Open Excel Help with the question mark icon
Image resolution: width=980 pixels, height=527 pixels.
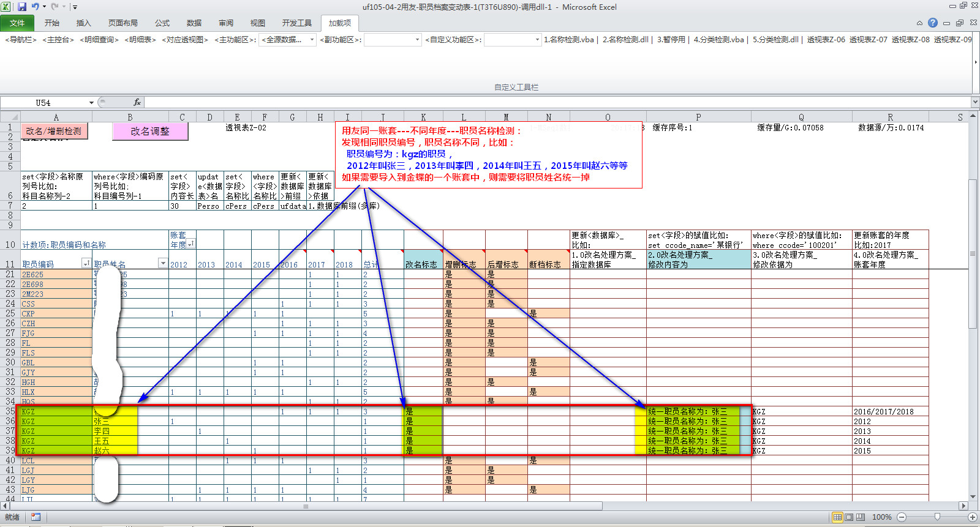click(932, 23)
